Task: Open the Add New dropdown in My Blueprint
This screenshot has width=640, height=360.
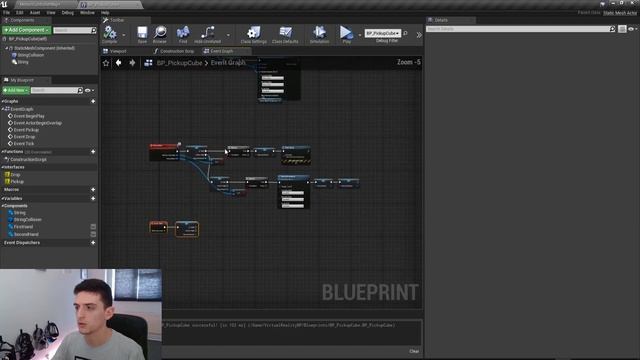Action: (16, 90)
